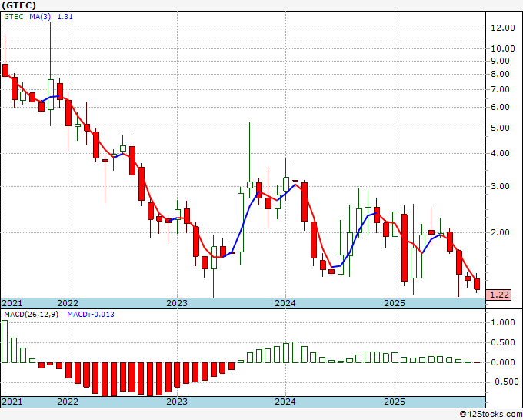Image resolution: width=523 pixels, height=420 pixels.
Task: Click the (GTEC) chart title
Action: point(18,5)
